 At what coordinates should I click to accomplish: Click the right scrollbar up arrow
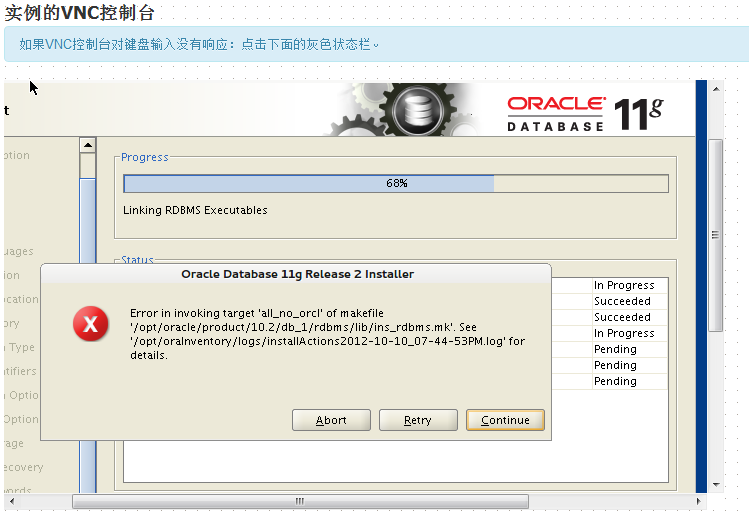point(716,89)
